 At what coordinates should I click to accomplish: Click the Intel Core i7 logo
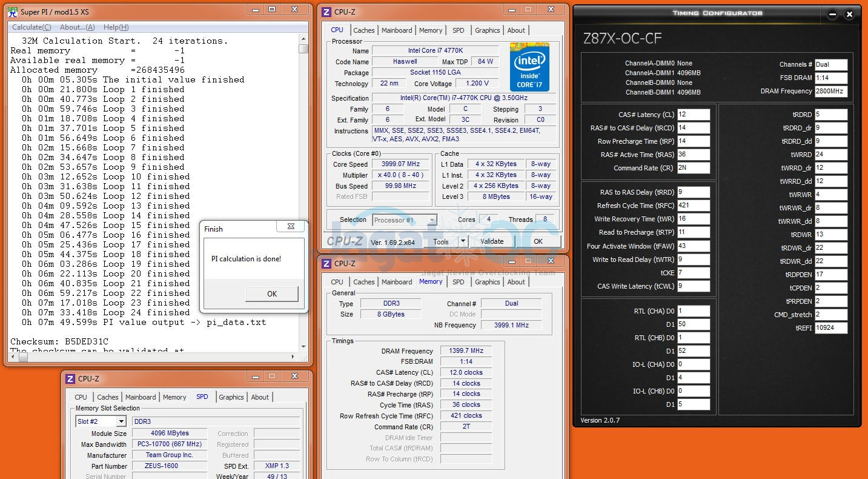coord(529,65)
